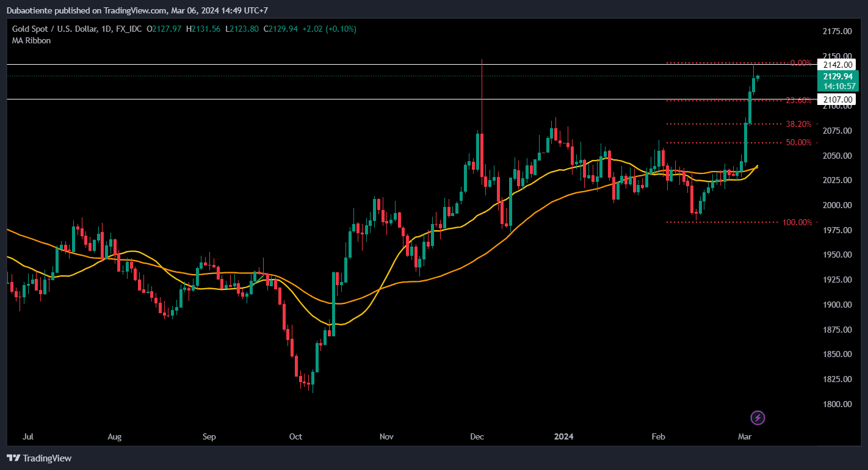Click the 2107.00 horizontal line price label
868x470 pixels.
pos(837,99)
